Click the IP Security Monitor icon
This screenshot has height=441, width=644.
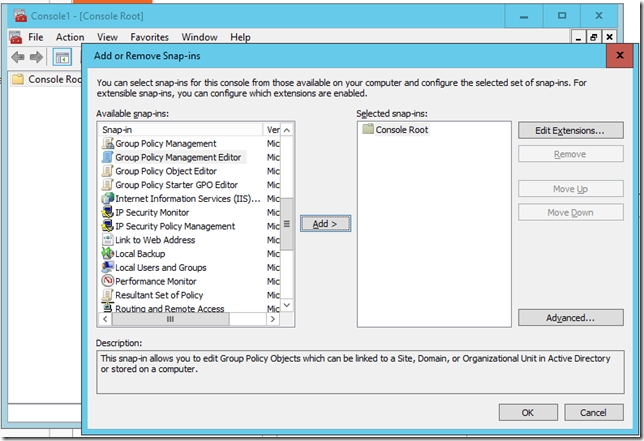tap(108, 212)
